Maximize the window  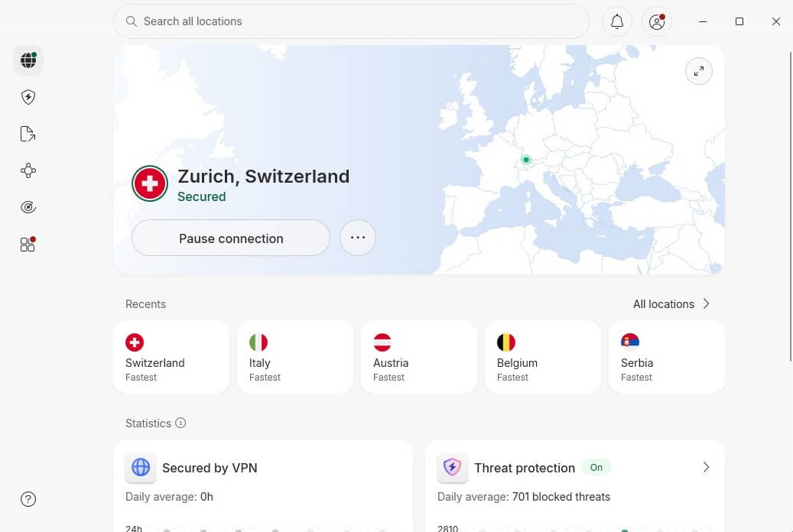[x=739, y=21]
